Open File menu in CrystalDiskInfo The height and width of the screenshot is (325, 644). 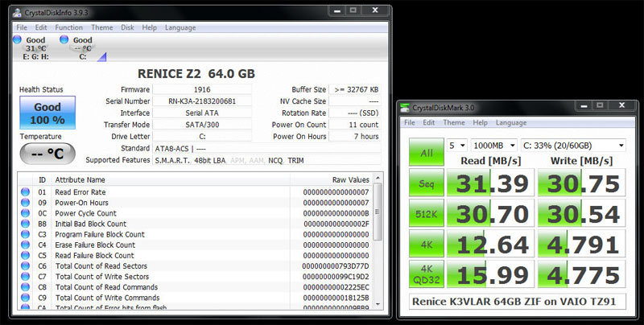pyautogui.click(x=22, y=27)
